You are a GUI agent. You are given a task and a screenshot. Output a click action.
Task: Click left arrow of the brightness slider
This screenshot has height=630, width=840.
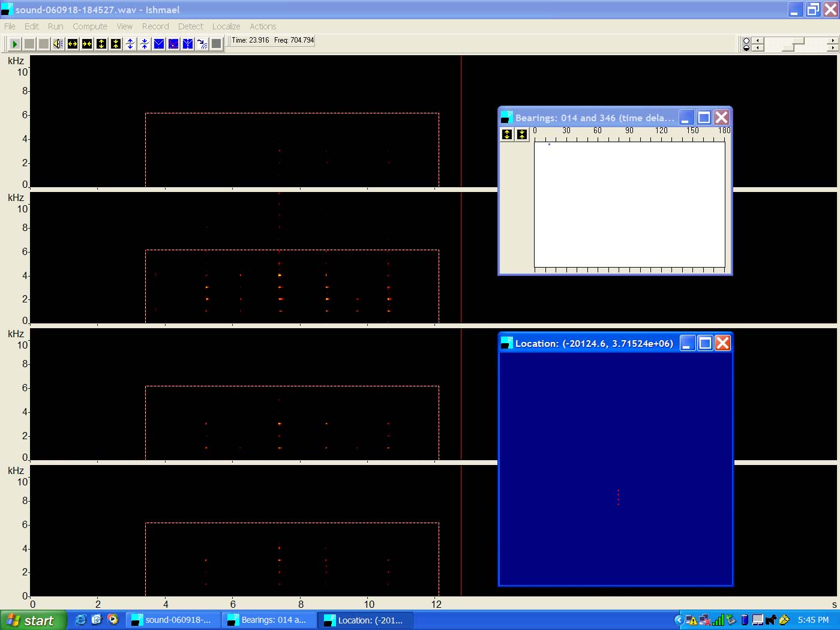pos(758,41)
